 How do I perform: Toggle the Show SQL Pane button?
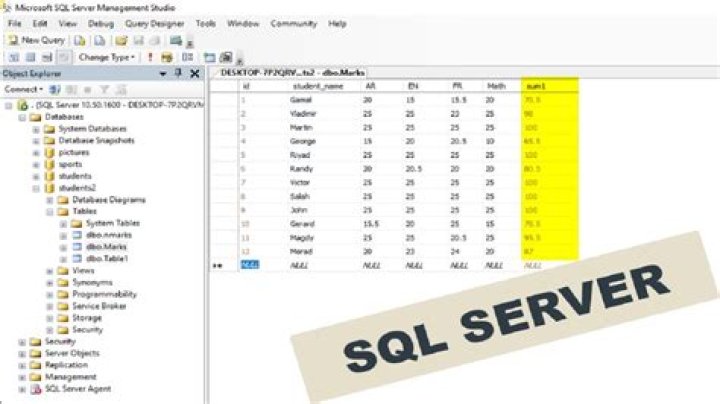(x=47, y=57)
